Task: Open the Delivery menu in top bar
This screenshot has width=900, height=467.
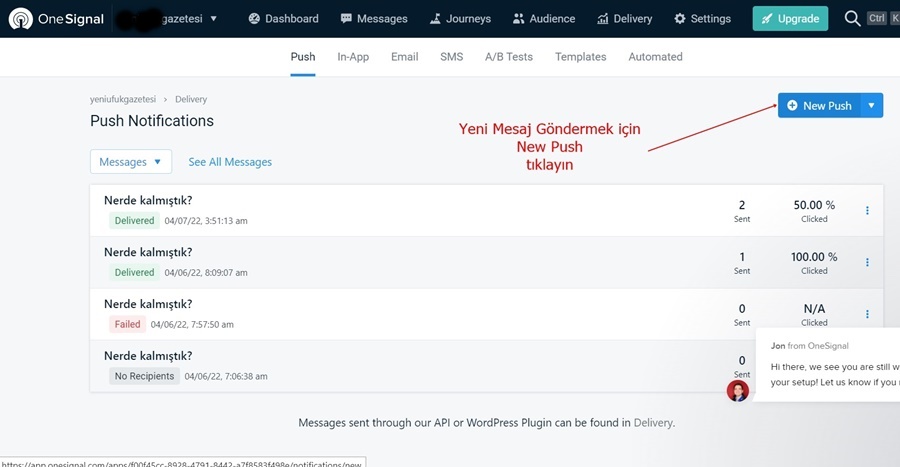Action: tap(624, 19)
